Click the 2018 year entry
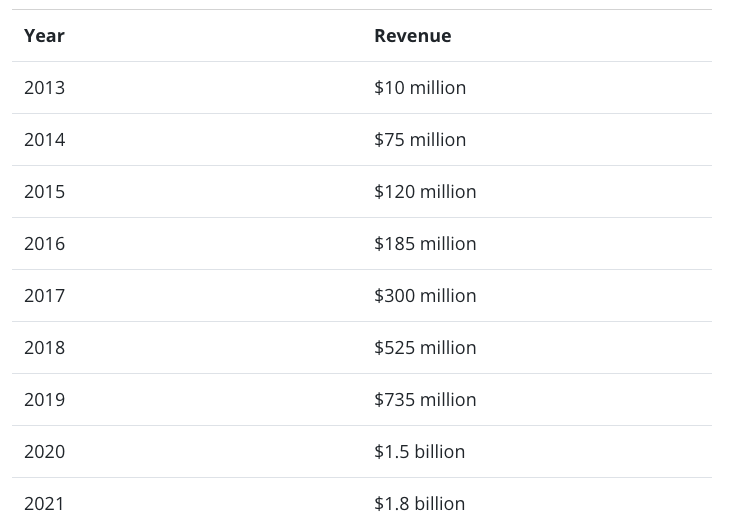This screenshot has height=529, width=745. point(44,348)
